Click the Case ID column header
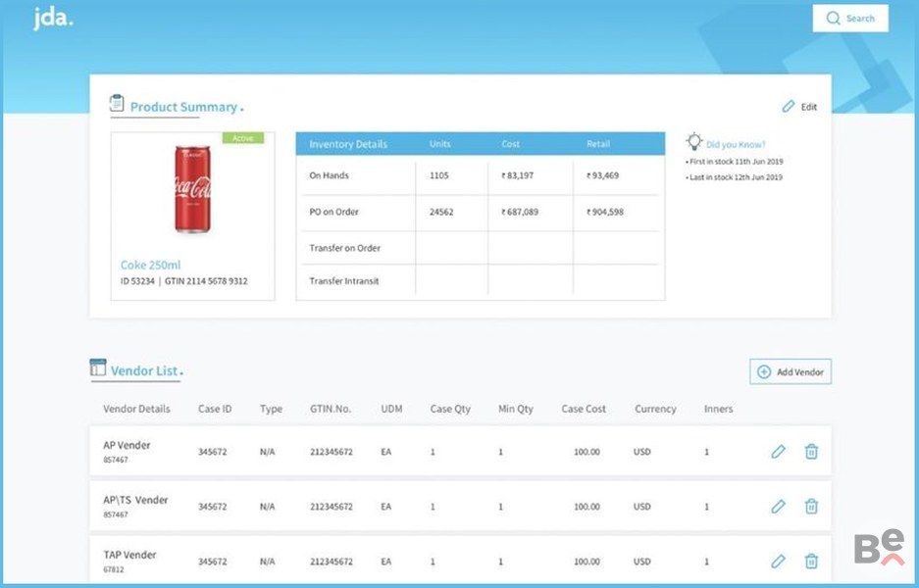 coord(215,409)
